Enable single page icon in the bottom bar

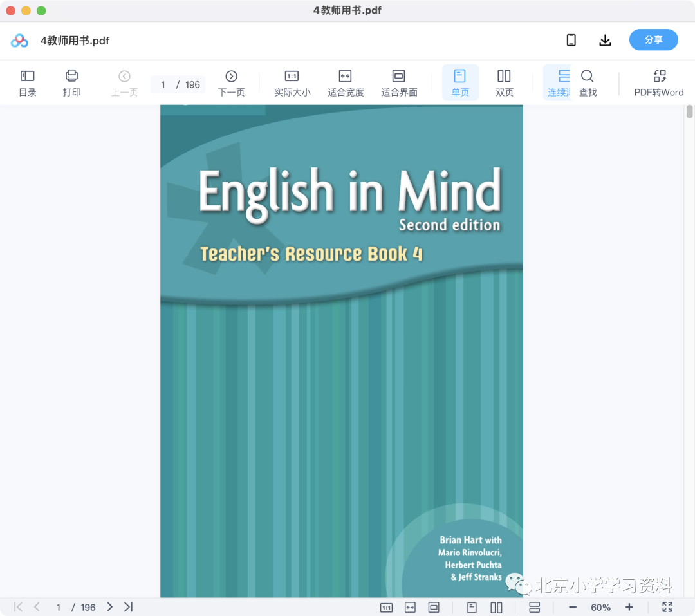pyautogui.click(x=472, y=608)
